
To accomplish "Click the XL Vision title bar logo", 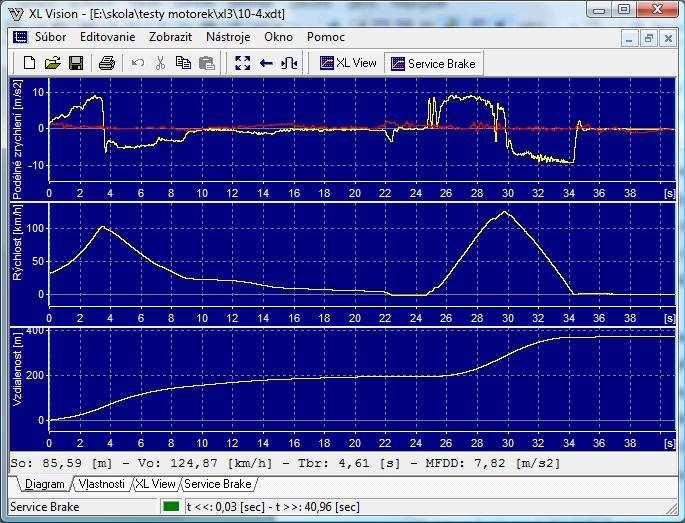I will point(16,14).
